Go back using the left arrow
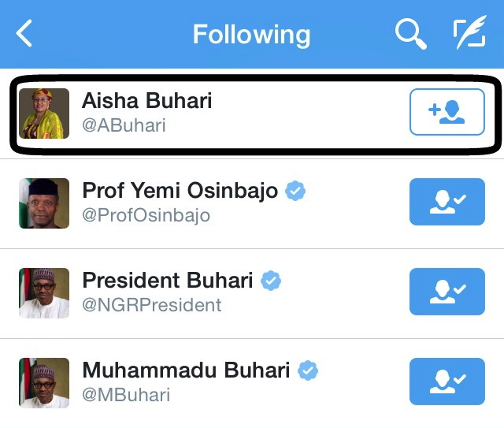Screen dimensions: 504x428 click(25, 34)
